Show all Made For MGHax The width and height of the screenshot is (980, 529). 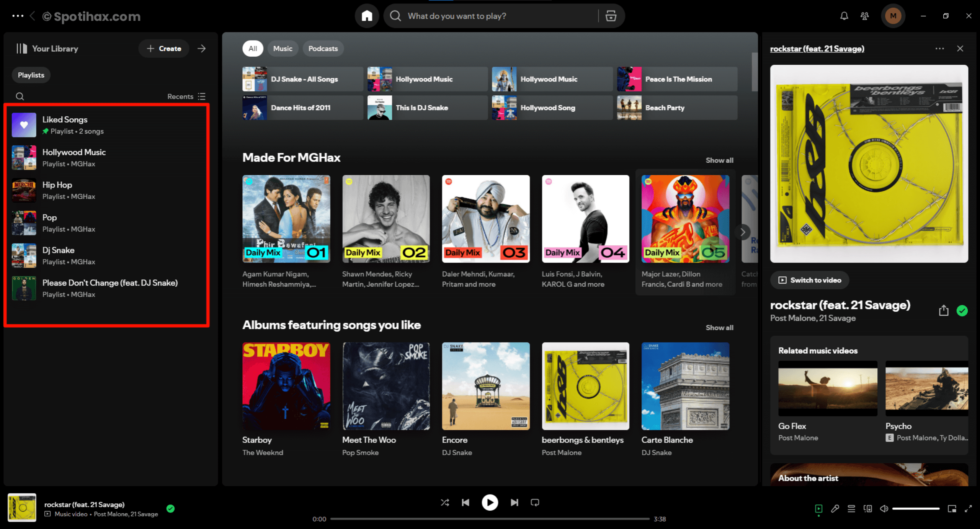click(x=719, y=160)
